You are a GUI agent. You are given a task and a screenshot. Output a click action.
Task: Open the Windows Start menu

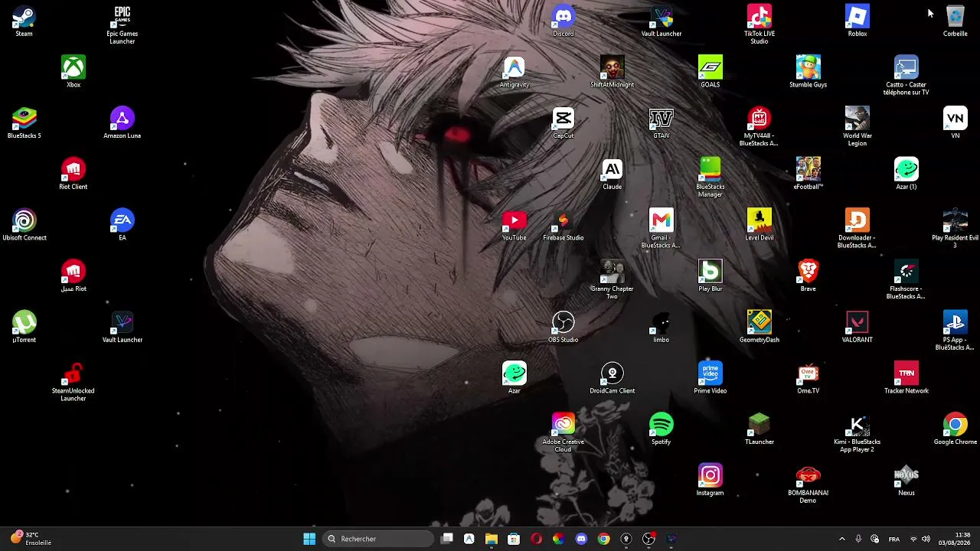309,539
